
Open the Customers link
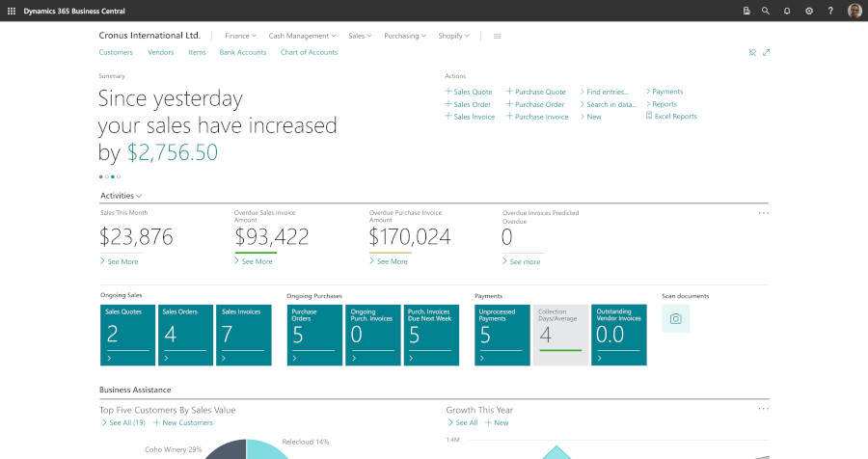[116, 52]
